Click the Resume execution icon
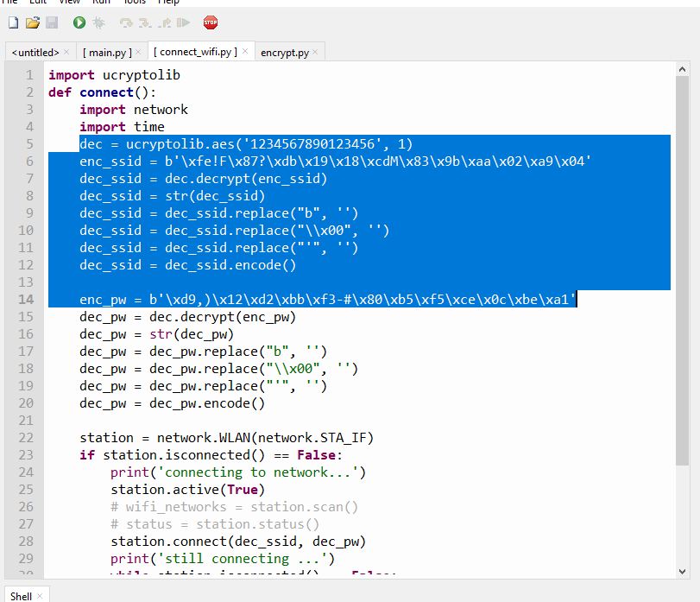700x602 pixels. [184, 22]
